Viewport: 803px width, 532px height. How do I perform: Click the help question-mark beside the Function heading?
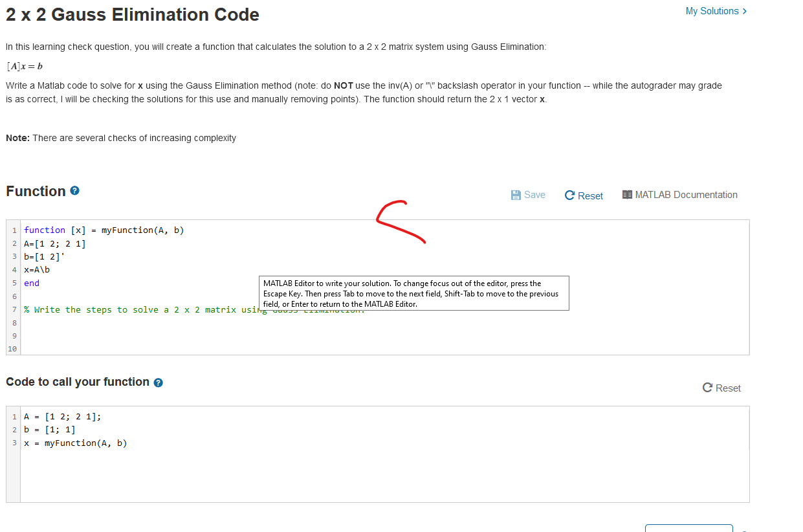tap(74, 190)
